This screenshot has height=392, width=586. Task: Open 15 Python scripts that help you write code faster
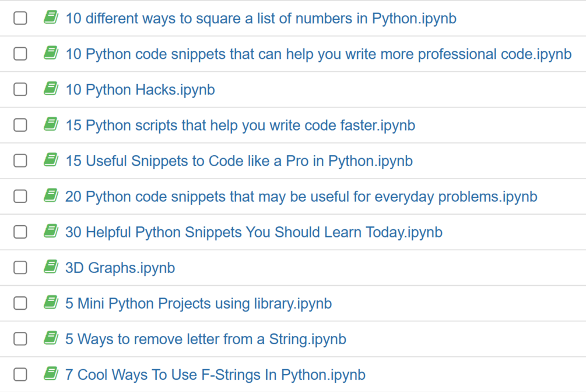pos(240,125)
